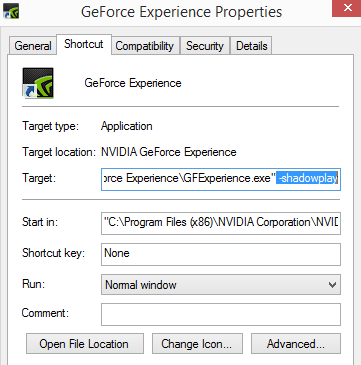Screen dimensions: 361x365
Task: Click 'NVIDIA GeForce Experience' target location value
Action: [169, 152]
